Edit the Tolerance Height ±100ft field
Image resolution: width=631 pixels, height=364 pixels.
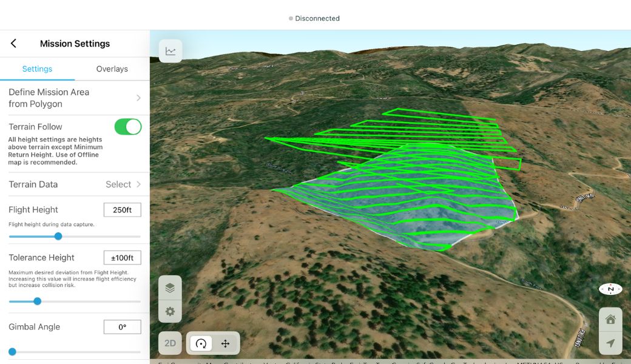pyautogui.click(x=123, y=258)
